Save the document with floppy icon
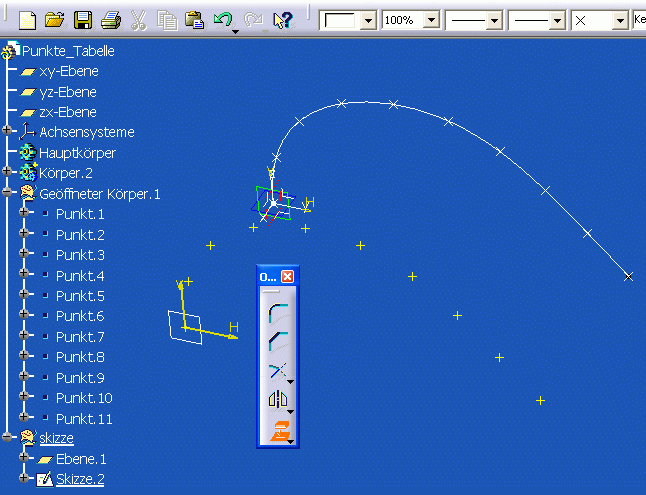 [x=83, y=20]
